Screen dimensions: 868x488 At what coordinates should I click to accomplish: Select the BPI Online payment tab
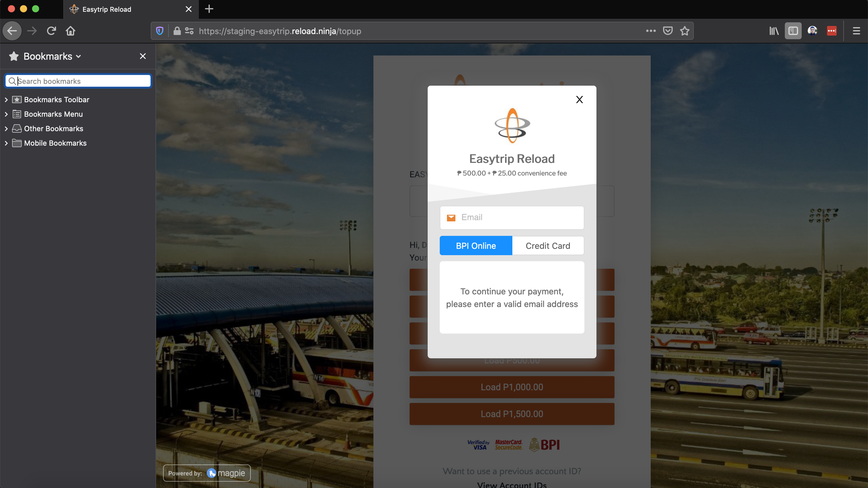[476, 245]
